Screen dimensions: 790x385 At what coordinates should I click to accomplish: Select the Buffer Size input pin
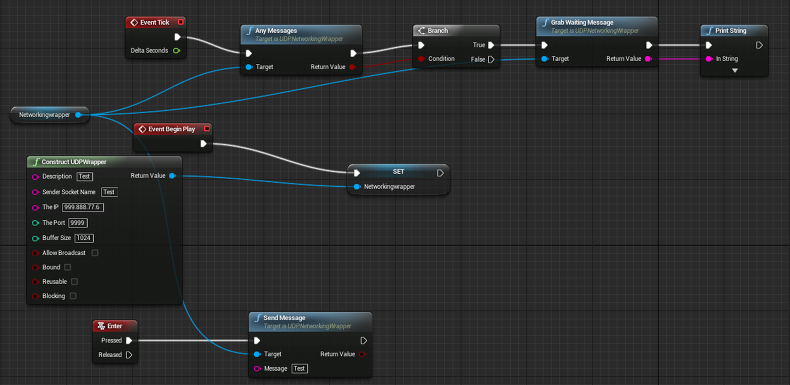coord(35,238)
